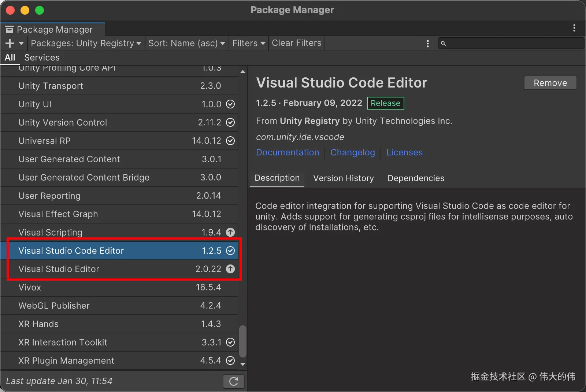The width and height of the screenshot is (586, 392).
Task: Click the checkmark beside Visual Studio Code Editor
Action: (x=230, y=251)
